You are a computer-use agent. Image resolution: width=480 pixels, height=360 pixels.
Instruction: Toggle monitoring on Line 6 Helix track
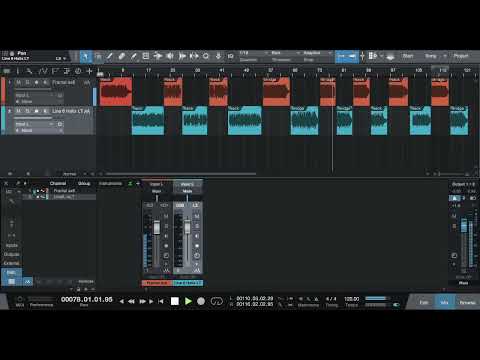coord(45,111)
